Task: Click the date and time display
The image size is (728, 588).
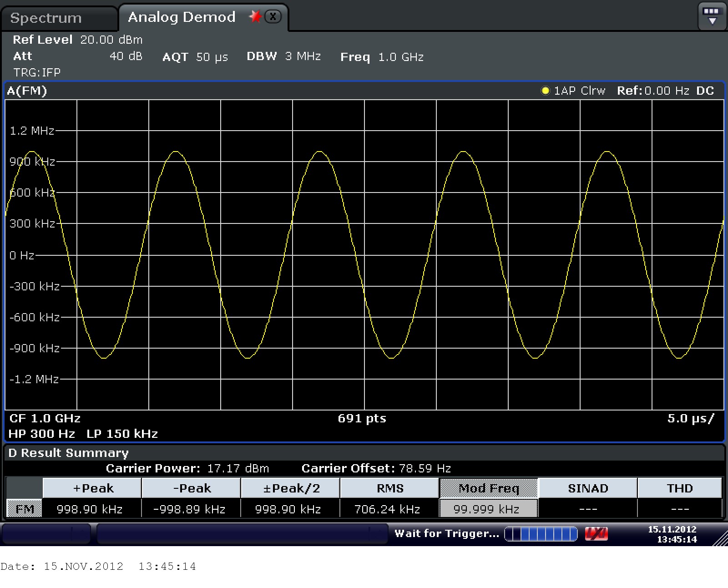Action: [672, 534]
